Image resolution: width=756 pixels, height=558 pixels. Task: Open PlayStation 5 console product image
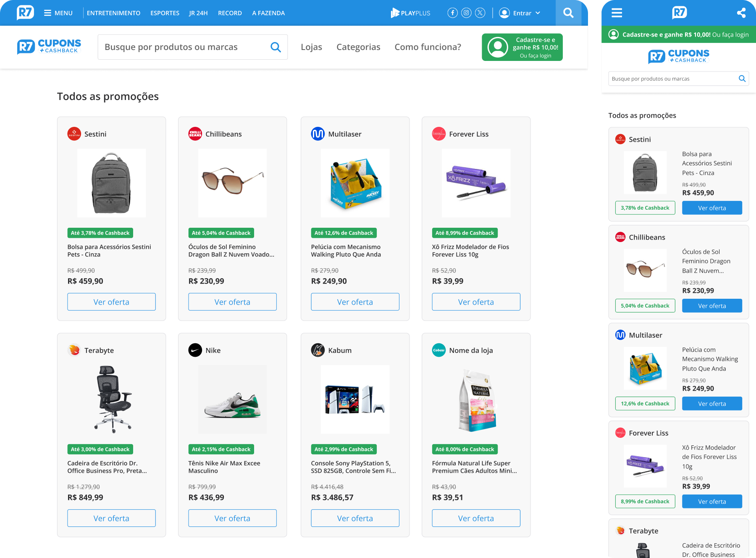(355, 399)
